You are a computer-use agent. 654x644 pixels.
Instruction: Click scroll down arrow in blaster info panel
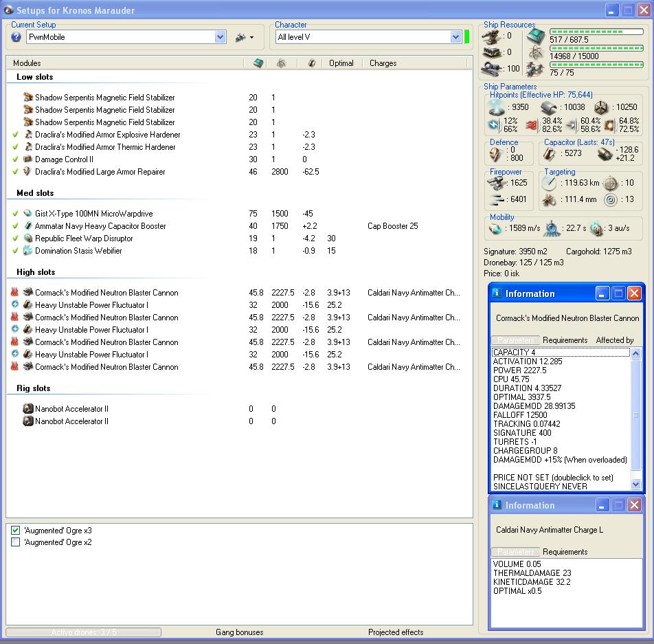(x=635, y=484)
